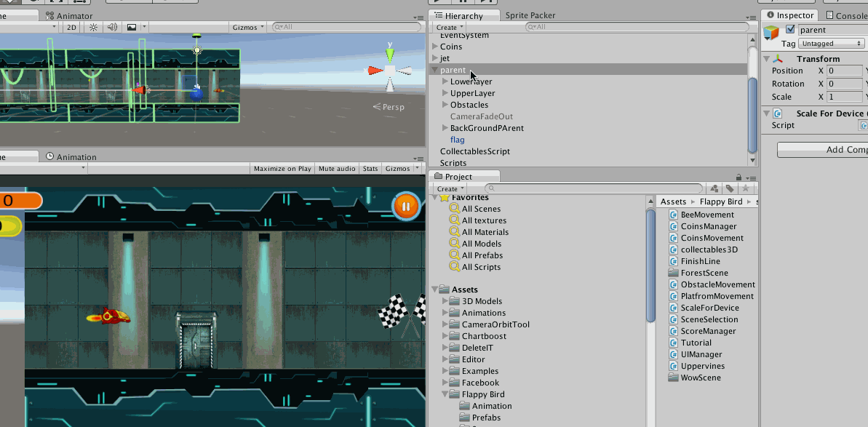This screenshot has width=868, height=427.
Task: Click Search by Type icon in Project
Action: pyautogui.click(x=714, y=188)
